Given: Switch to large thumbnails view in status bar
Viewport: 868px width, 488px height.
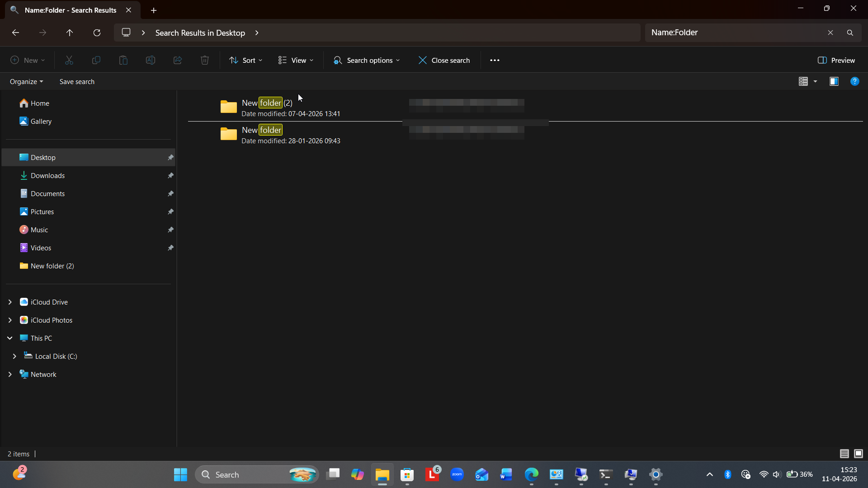Looking at the screenshot, I should [x=859, y=454].
